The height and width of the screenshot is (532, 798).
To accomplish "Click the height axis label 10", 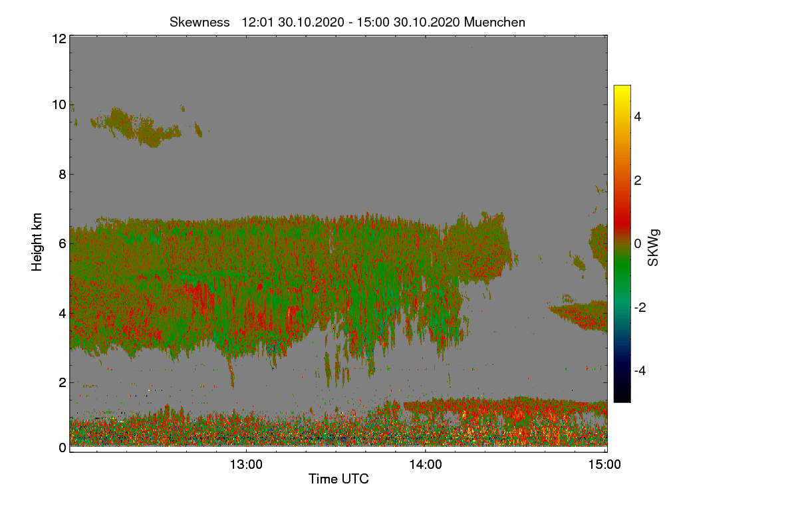I will point(59,104).
